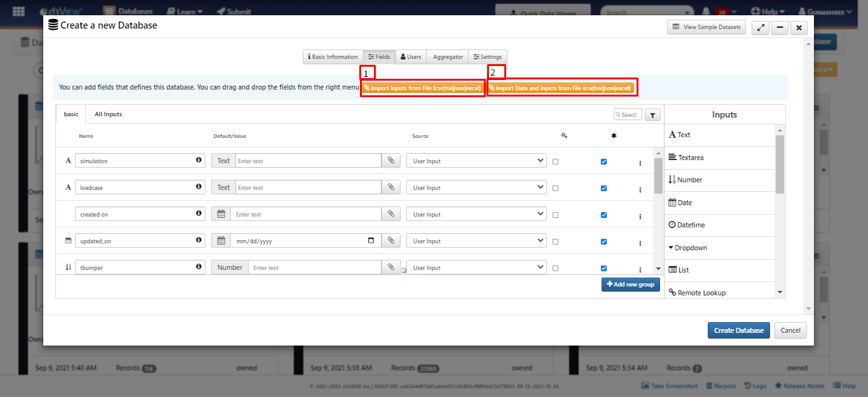Screen dimensions: 868x397
Task: Select the Number input type icon
Action: [x=675, y=180]
